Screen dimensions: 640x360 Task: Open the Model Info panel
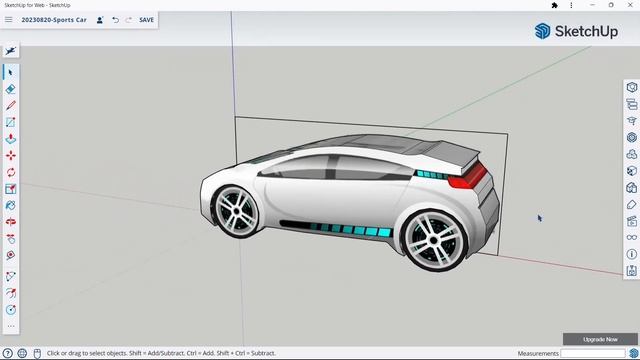(x=631, y=254)
